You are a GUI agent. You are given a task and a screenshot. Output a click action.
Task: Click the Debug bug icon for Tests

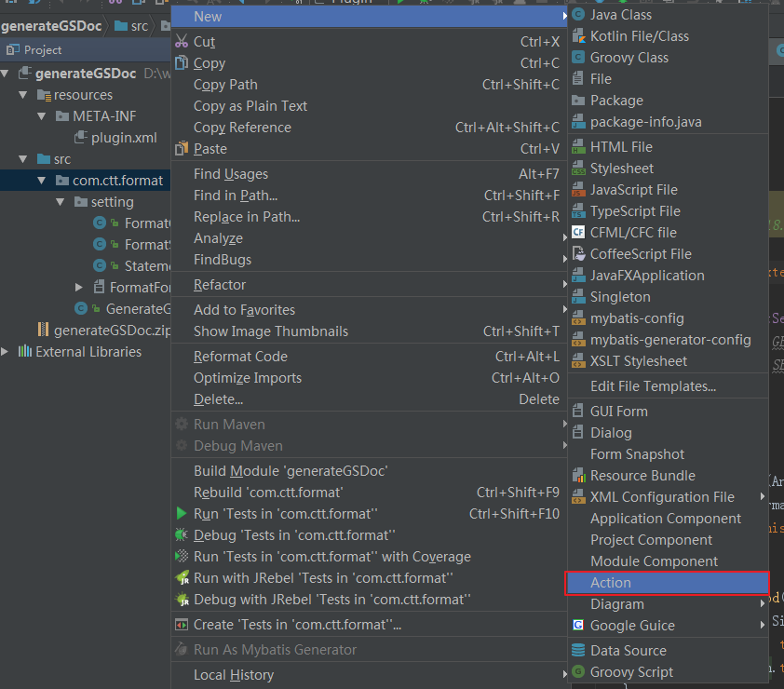point(182,535)
